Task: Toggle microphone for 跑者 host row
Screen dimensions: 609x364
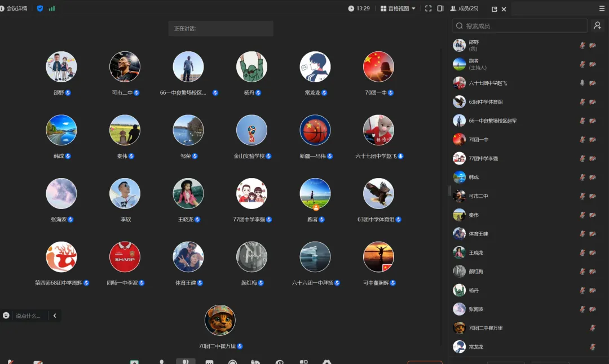Action: point(582,64)
